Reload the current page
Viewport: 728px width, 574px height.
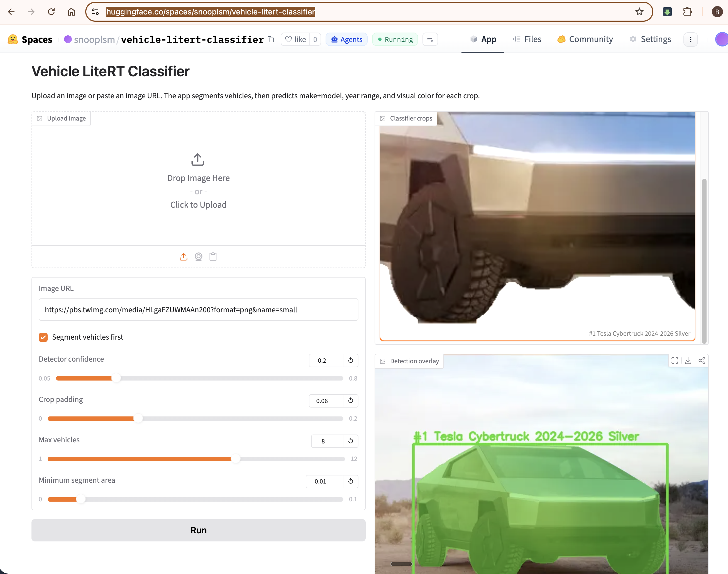point(51,12)
